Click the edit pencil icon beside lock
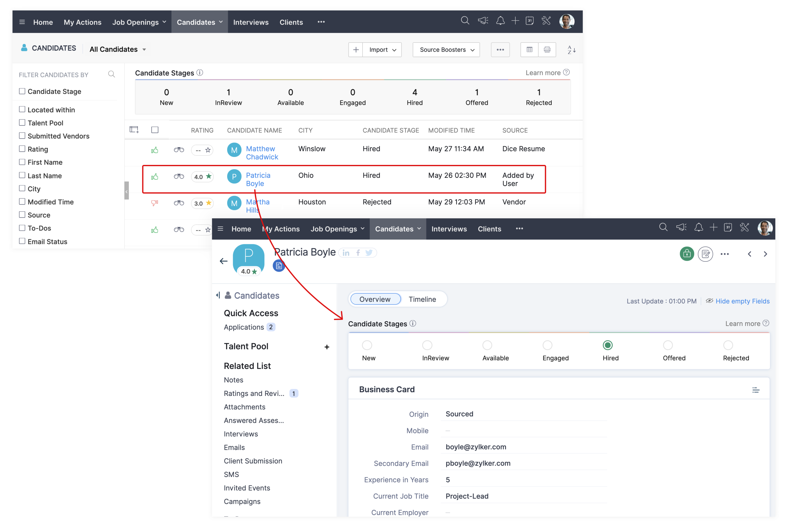Viewport: 787px width, 532px height. 706,254
